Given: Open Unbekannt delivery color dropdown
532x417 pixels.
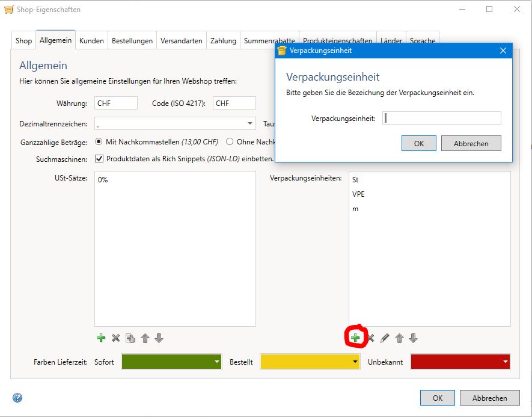Looking at the screenshot, I should [x=506, y=362].
